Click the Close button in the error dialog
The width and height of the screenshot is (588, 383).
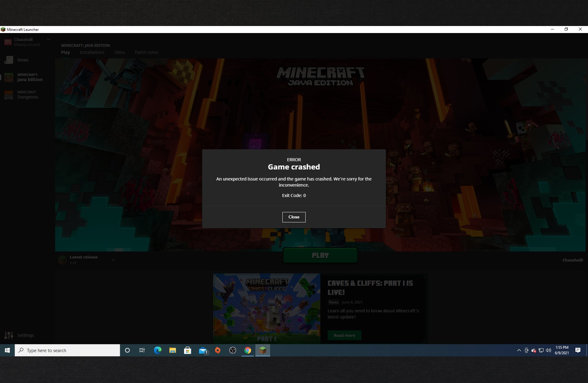point(294,217)
